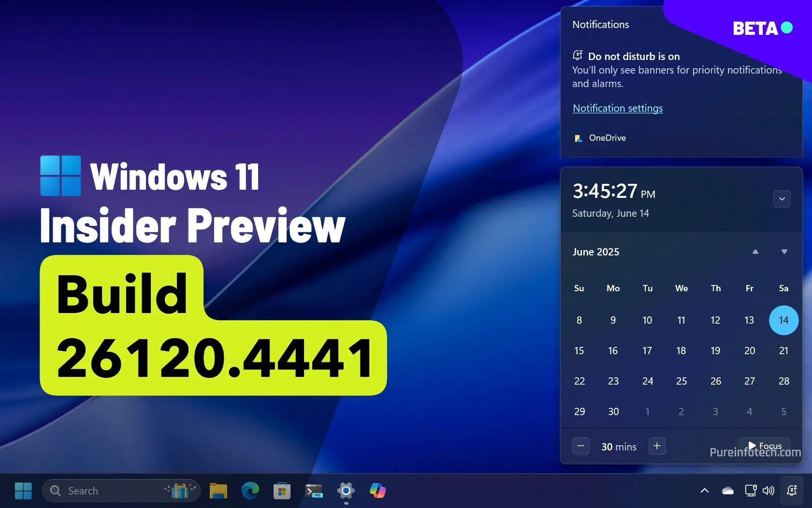The image size is (812, 508).
Task: Select June 29 in calendar
Action: coord(579,412)
